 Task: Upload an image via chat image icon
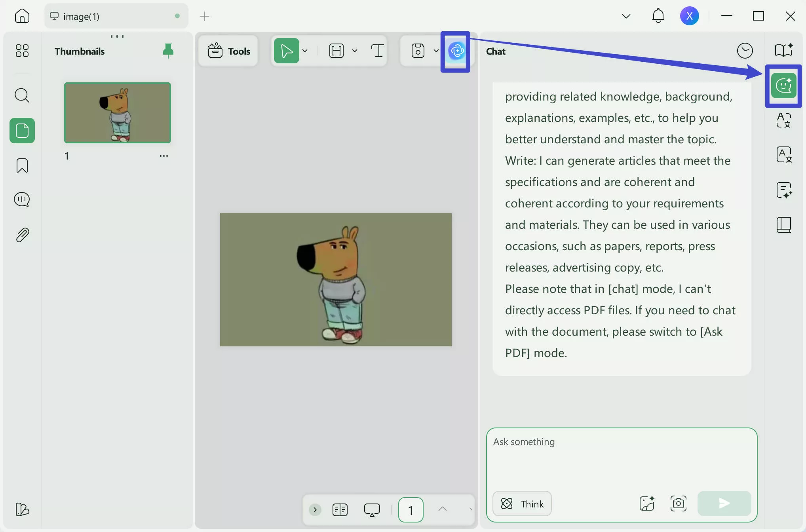point(647,503)
